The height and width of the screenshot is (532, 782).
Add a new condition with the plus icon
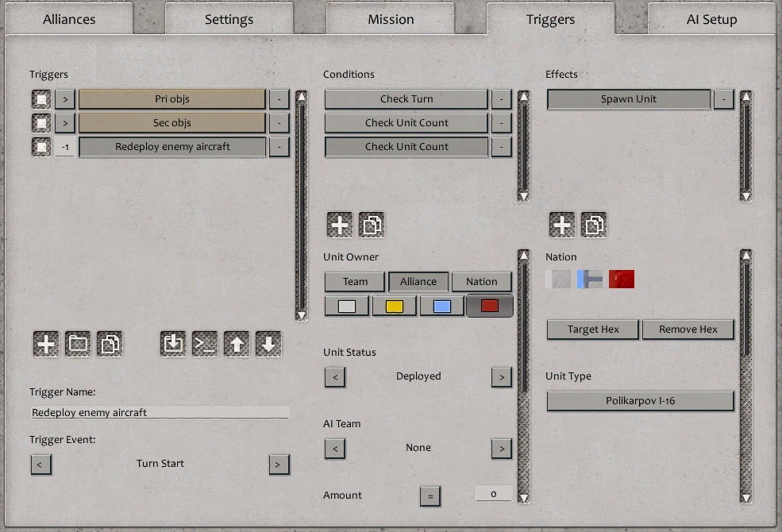[339, 225]
